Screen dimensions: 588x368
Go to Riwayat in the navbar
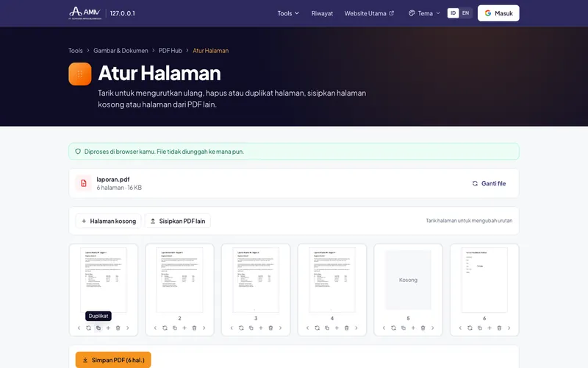322,13
